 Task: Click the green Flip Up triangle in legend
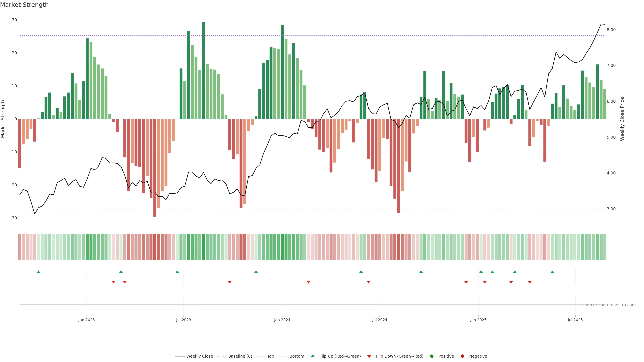[312, 356]
